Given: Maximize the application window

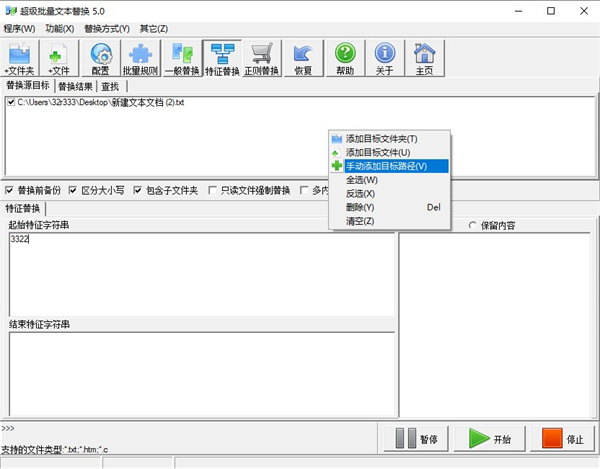Looking at the screenshot, I should click(551, 11).
